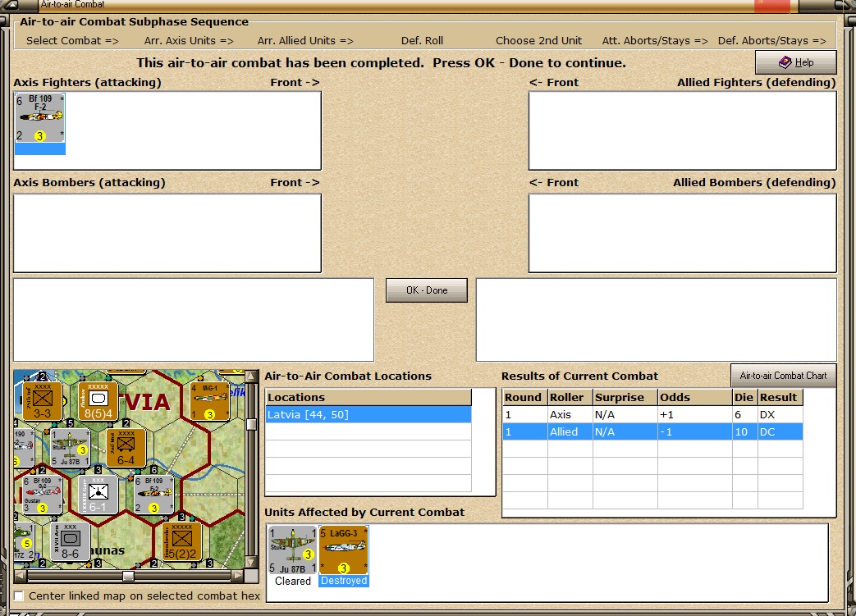Click the Surprise column header
This screenshot has width=856, height=616.
click(x=625, y=397)
